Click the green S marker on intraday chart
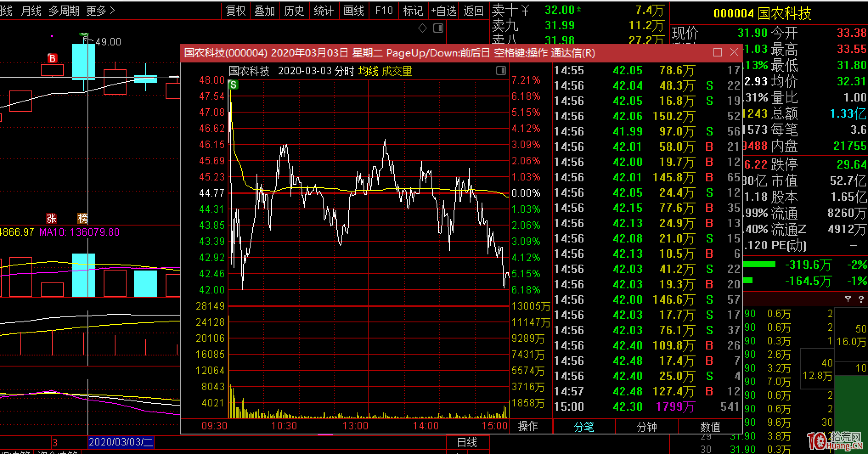868x454 pixels. point(233,85)
